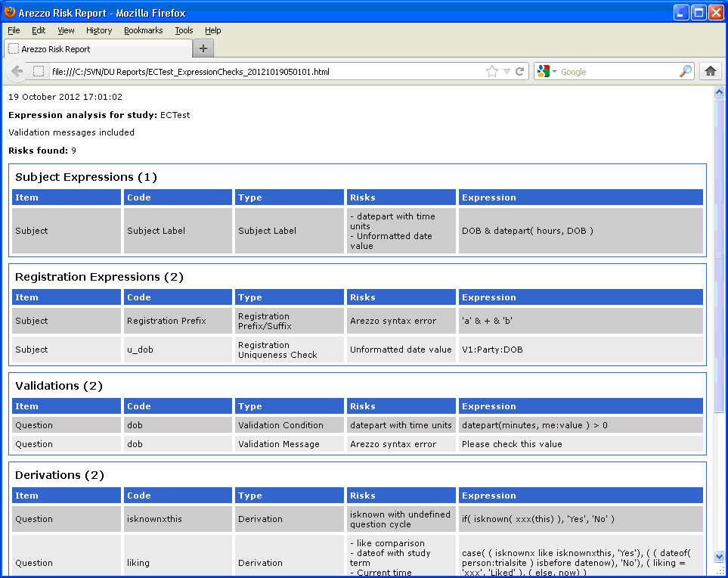Image resolution: width=728 pixels, height=578 pixels.
Task: Open the address bar history dropdown arrow
Action: point(507,72)
